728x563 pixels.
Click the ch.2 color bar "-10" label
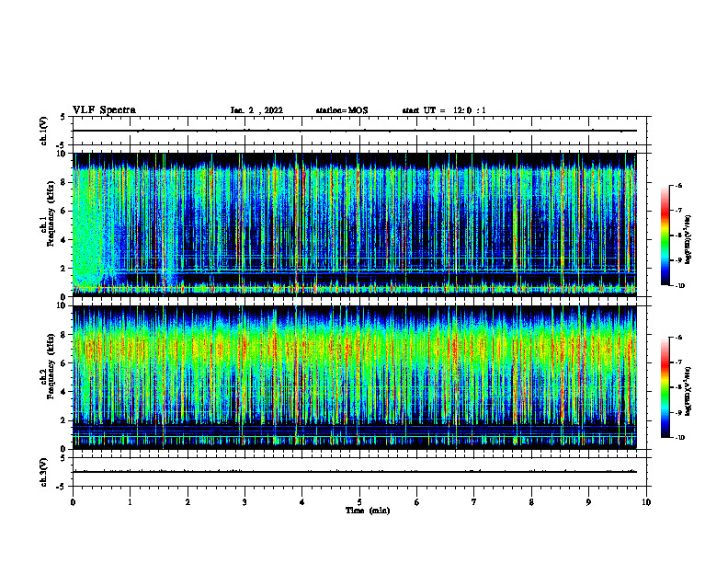click(x=679, y=438)
